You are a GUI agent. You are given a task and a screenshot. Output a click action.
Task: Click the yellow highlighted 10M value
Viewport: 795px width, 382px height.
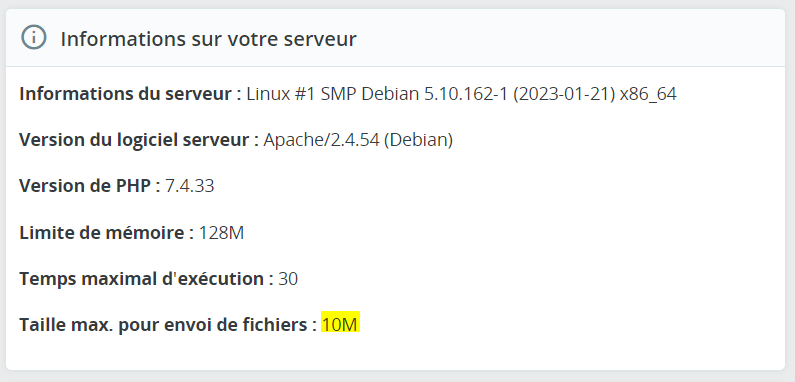[340, 324]
